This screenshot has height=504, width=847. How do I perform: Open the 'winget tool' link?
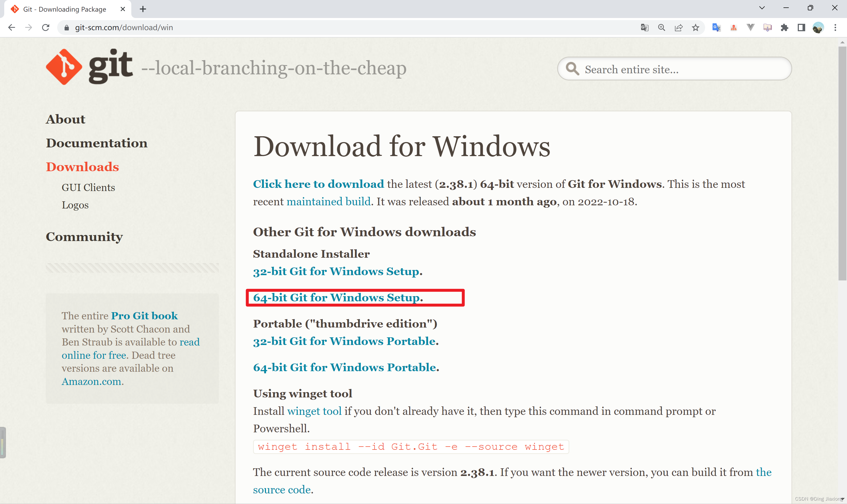(x=314, y=411)
